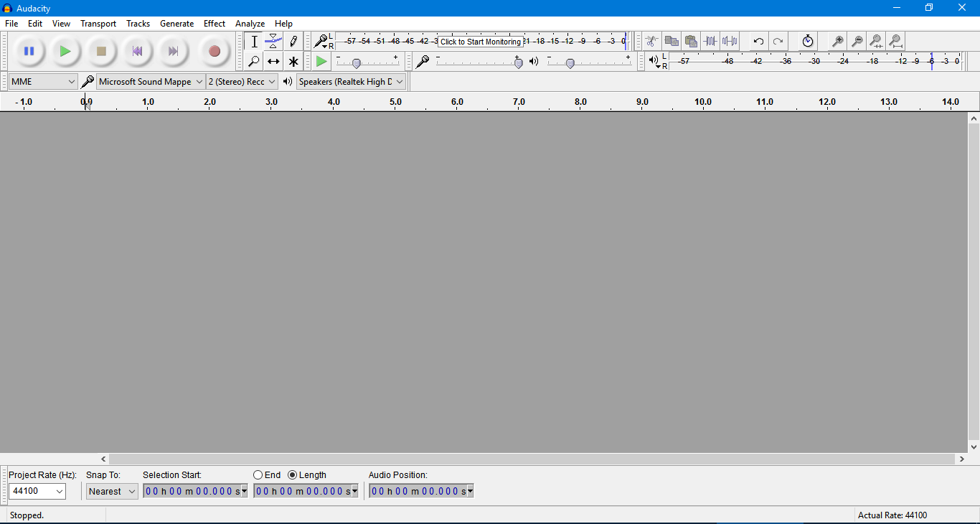Open the Help menu
This screenshot has width=980, height=524.
[x=283, y=24]
